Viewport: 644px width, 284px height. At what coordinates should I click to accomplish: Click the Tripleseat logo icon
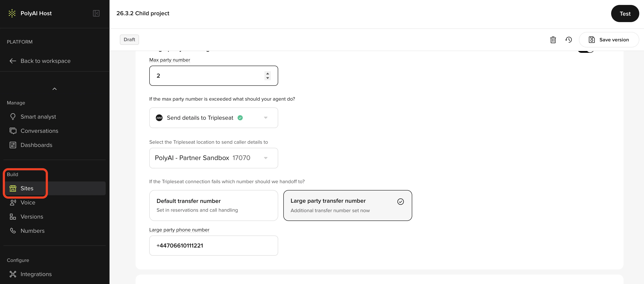click(159, 118)
